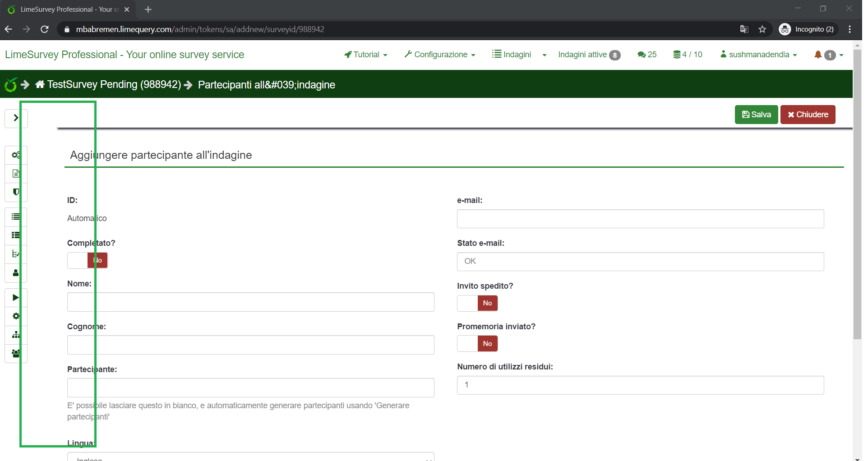
Task: Toggle the Invito spedito switch
Action: pyautogui.click(x=477, y=303)
